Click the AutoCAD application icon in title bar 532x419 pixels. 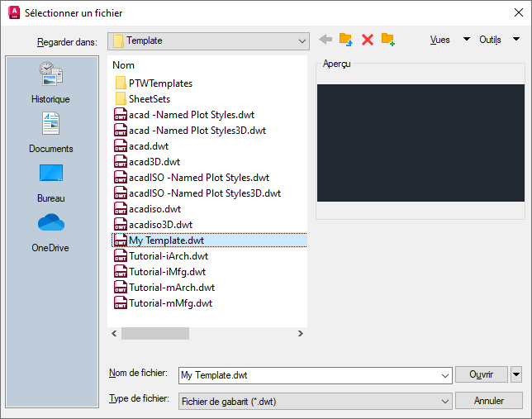(14, 12)
